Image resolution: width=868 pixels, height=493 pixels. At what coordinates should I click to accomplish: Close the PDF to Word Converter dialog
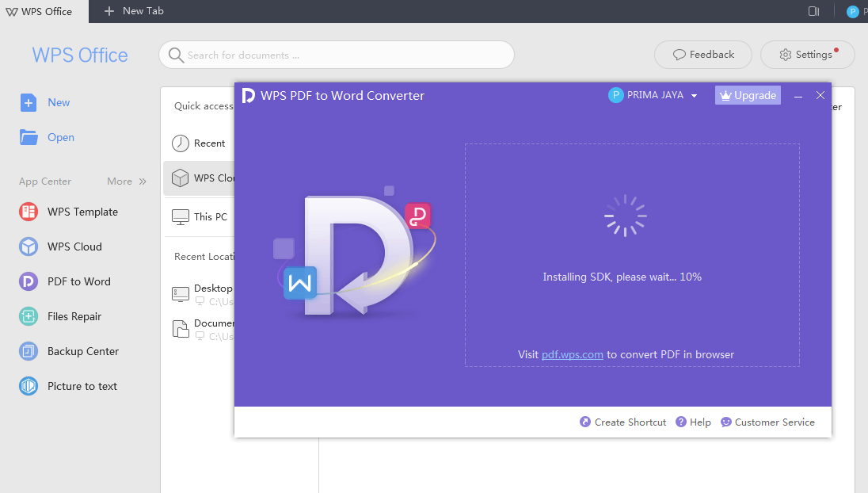(x=820, y=95)
